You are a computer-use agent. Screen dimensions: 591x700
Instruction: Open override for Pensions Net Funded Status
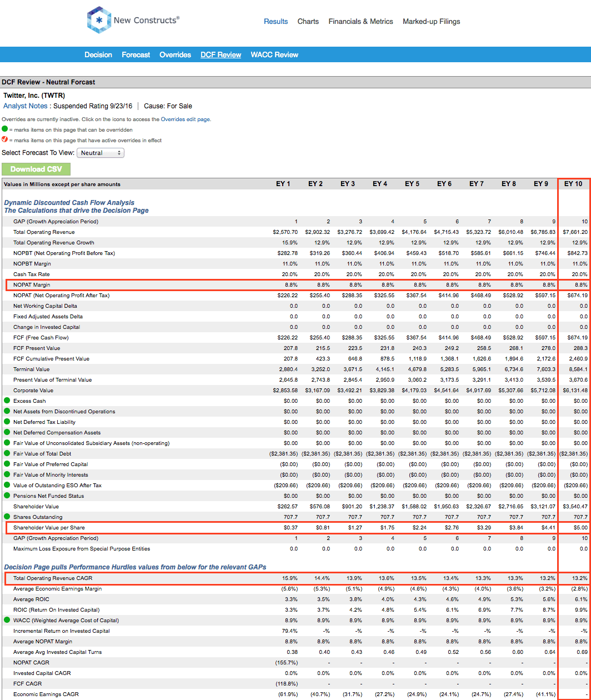[x=7, y=496]
